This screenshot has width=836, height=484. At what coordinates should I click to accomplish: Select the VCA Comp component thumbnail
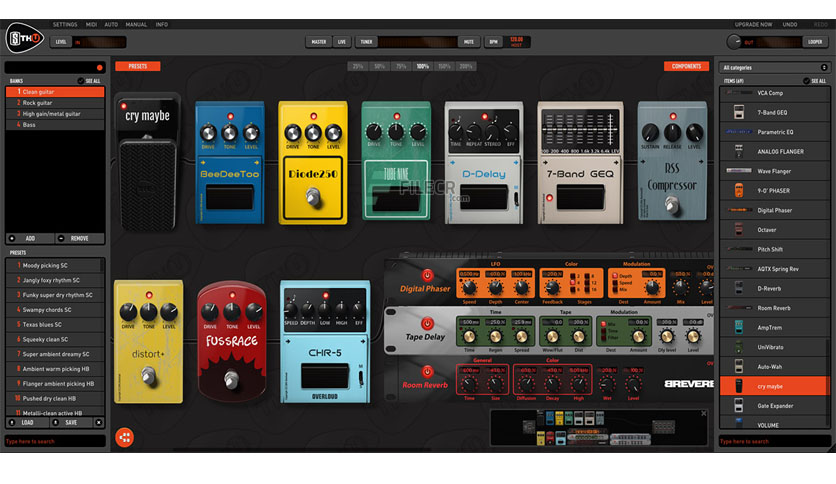pos(738,93)
